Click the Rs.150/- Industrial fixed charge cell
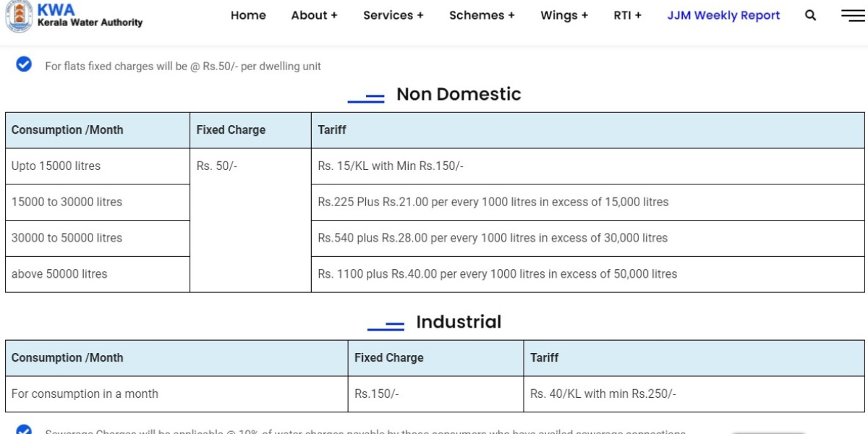 point(377,393)
